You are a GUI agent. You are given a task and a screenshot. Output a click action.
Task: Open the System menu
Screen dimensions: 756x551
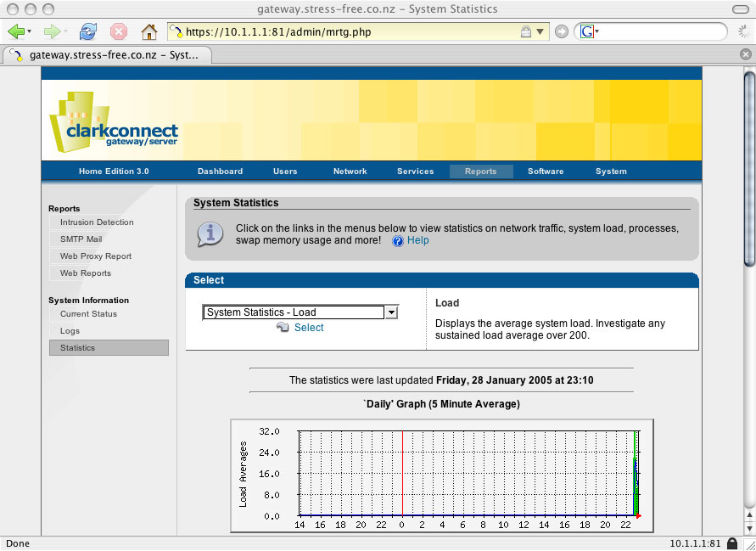click(611, 171)
